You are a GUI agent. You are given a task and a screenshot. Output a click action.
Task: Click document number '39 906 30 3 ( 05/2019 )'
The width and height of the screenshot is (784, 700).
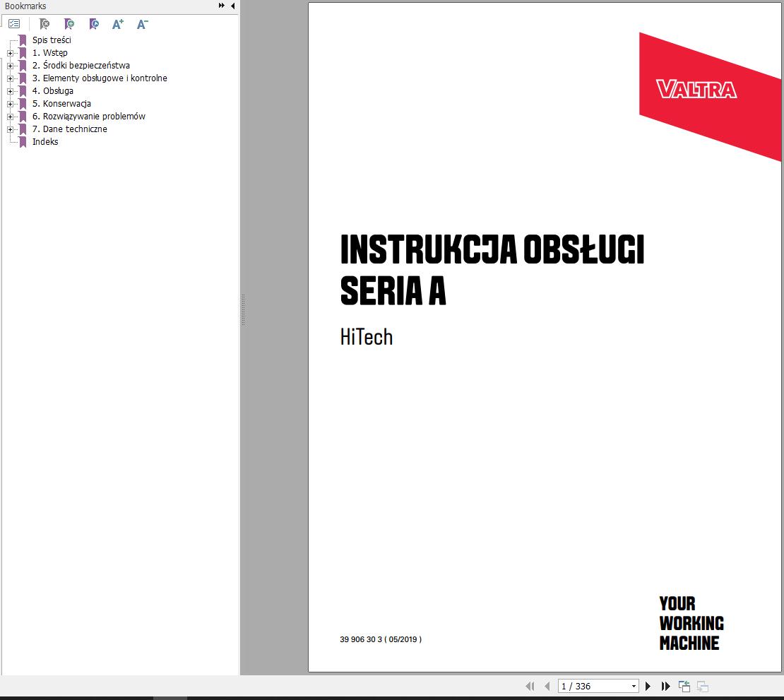tap(381, 639)
